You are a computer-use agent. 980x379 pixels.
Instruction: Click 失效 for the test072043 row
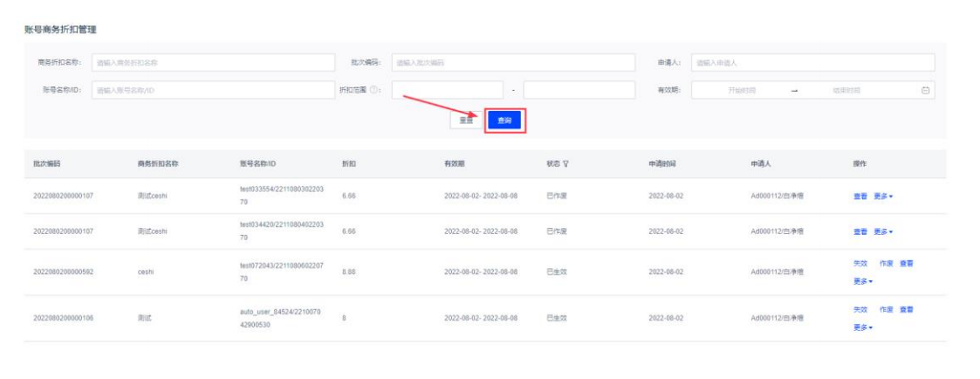point(860,264)
